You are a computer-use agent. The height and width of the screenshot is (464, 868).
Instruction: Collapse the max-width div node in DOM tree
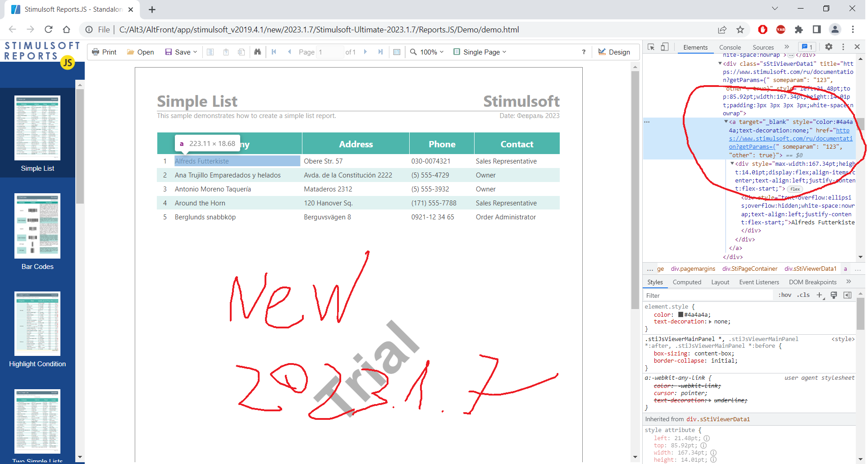[732, 164]
